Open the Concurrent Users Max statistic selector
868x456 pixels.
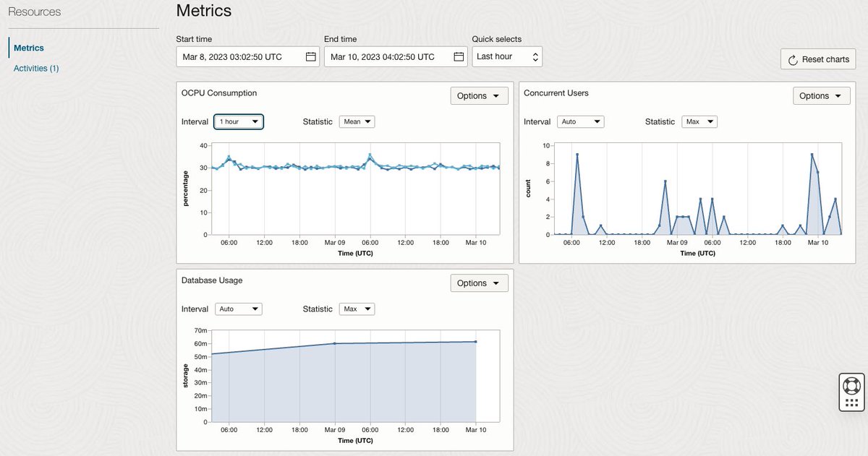699,121
